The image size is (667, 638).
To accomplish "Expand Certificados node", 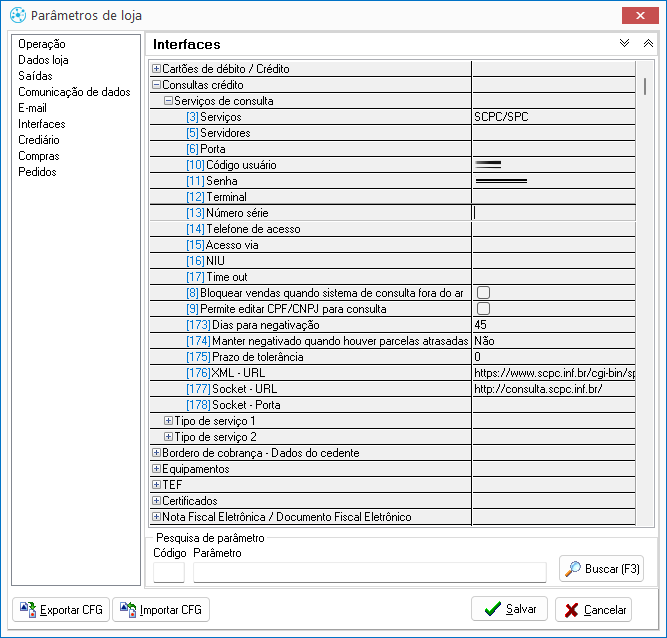I will (x=156, y=501).
